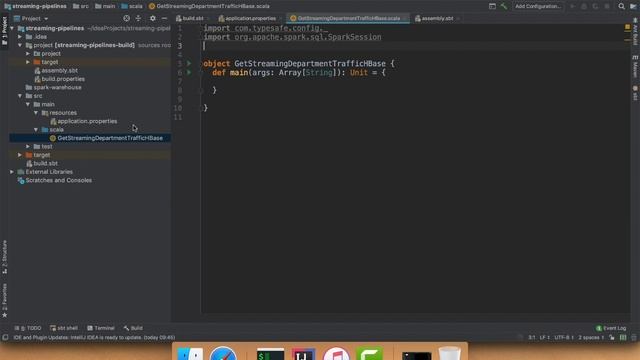Click the locate-in-project target icon
This screenshot has height=360, width=640.
[127, 18]
